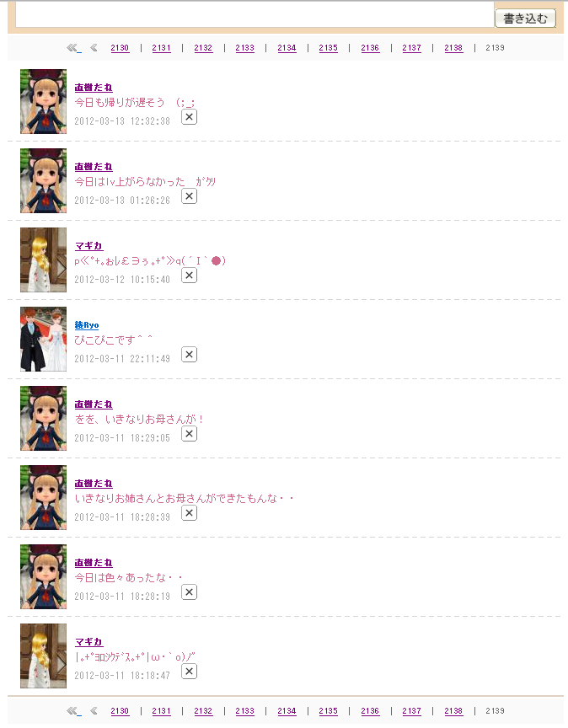Click the 書き込む submit button
The image size is (568, 728).
click(x=525, y=19)
